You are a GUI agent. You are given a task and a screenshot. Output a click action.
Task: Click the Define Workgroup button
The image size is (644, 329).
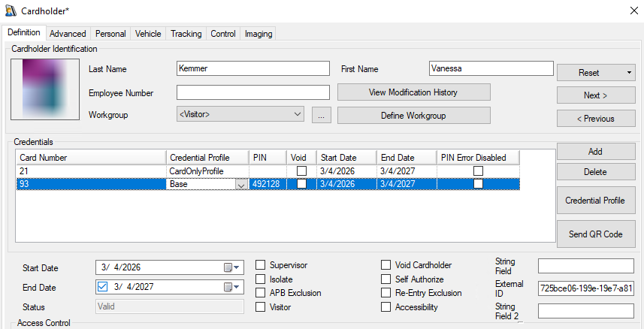click(x=413, y=116)
